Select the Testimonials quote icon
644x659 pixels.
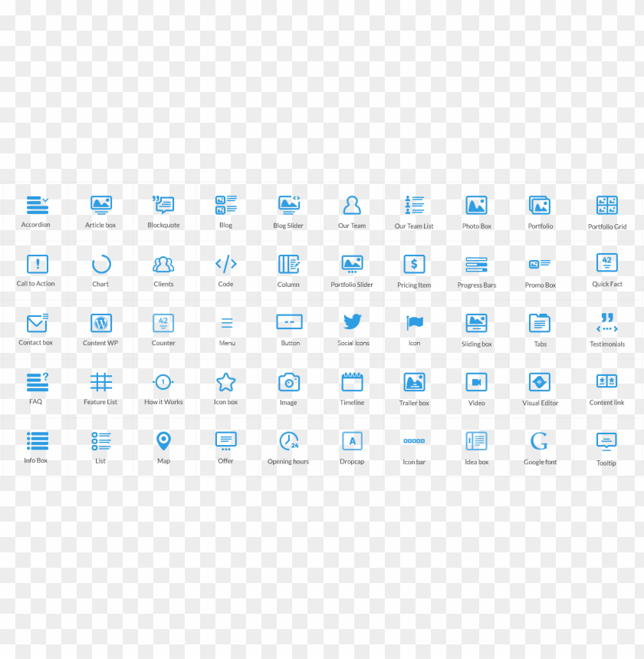[606, 321]
